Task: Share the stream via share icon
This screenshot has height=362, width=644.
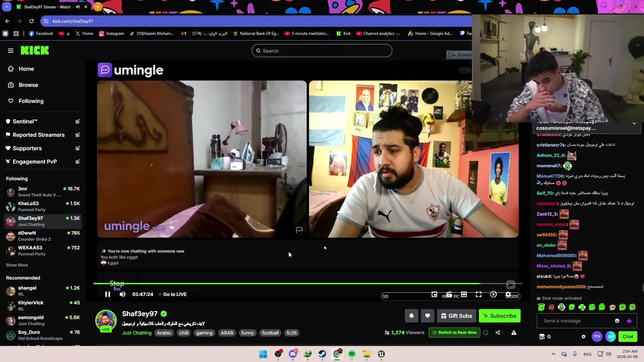Action: pos(498,332)
